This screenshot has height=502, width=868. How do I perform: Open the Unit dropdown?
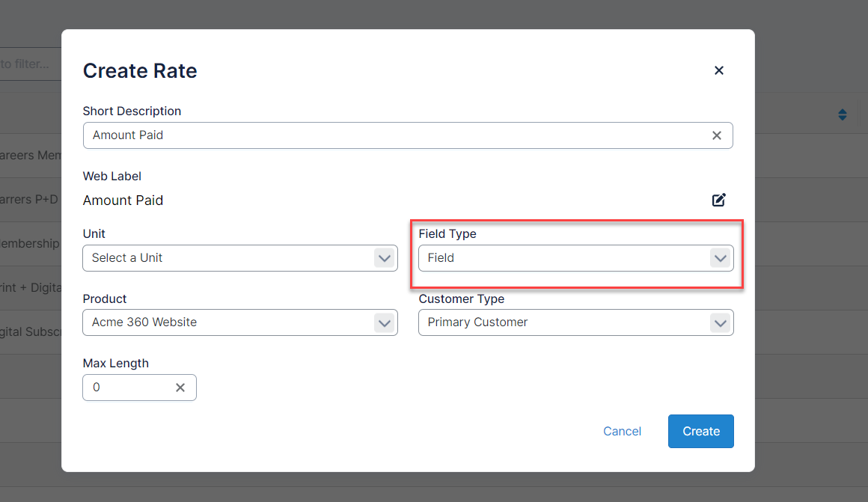point(239,258)
